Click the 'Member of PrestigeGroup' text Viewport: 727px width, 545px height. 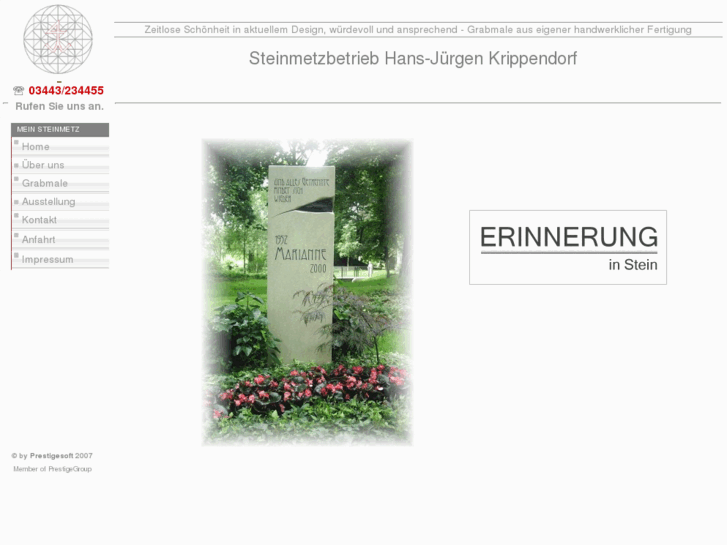(x=52, y=469)
